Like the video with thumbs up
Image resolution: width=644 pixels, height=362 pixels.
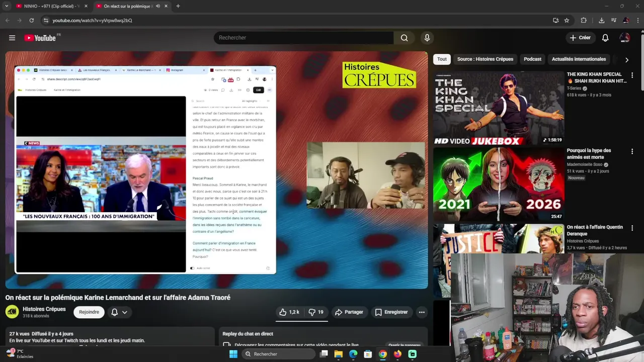point(289,312)
